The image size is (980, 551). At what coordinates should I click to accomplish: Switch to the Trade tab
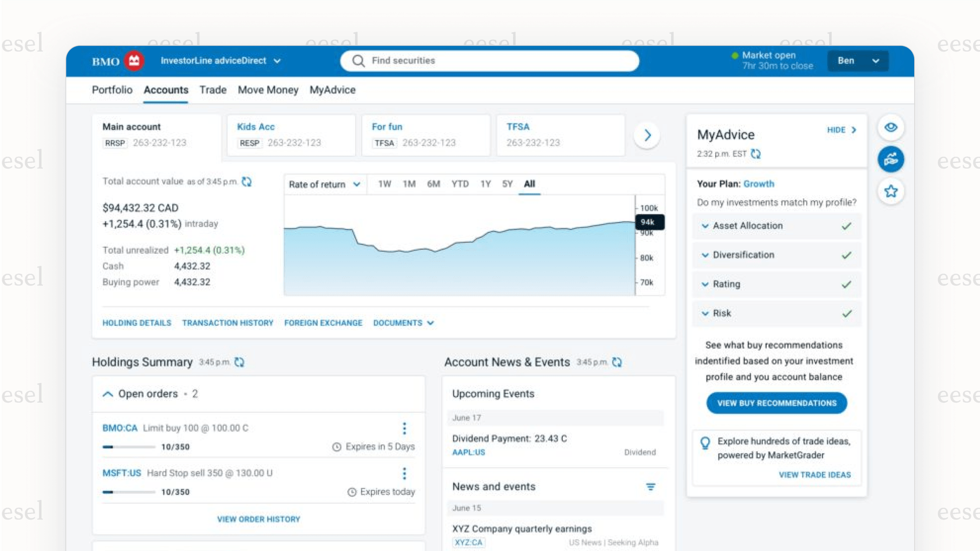(212, 90)
